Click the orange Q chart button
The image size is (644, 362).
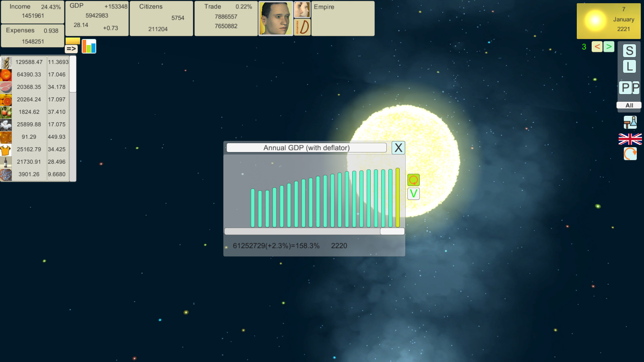[x=413, y=180]
